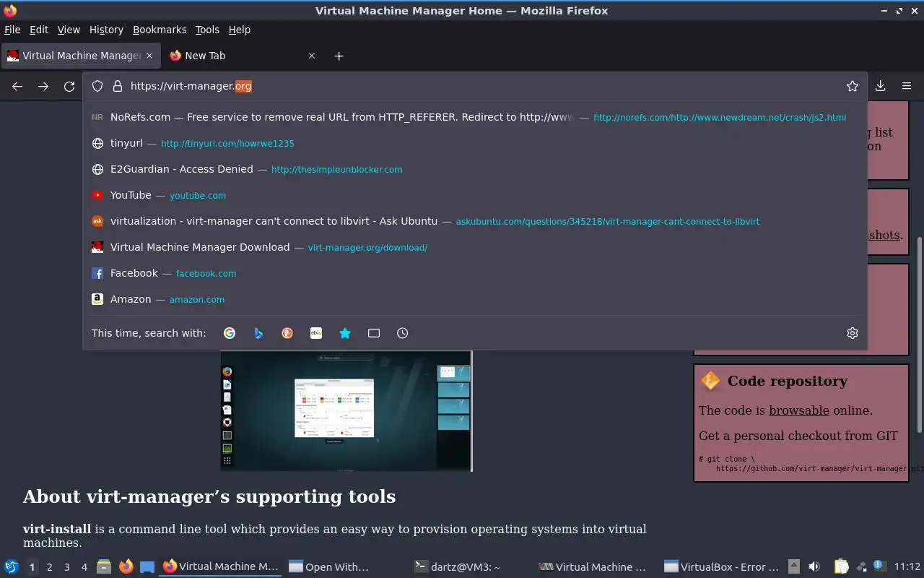Switch to the Open With window

coord(346,566)
